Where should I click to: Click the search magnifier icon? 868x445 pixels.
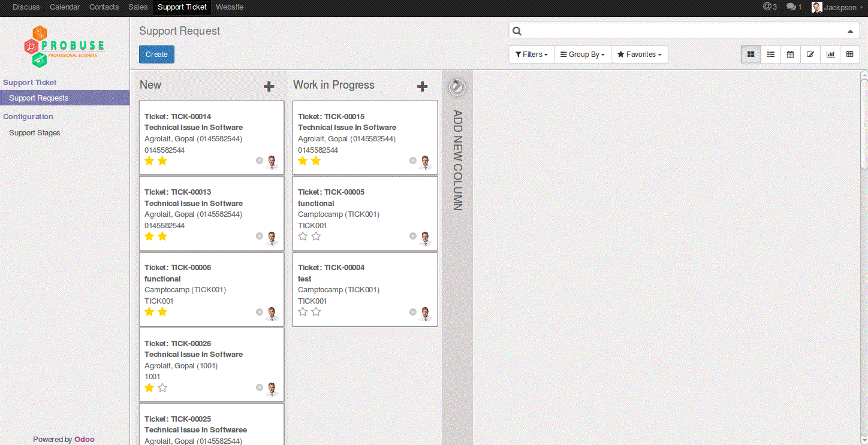point(518,31)
